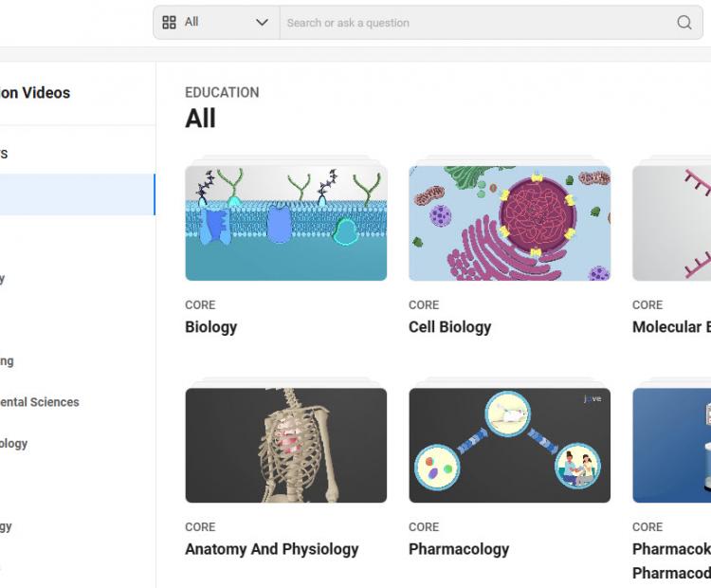Open the Biology thumbnail image

pos(285,223)
